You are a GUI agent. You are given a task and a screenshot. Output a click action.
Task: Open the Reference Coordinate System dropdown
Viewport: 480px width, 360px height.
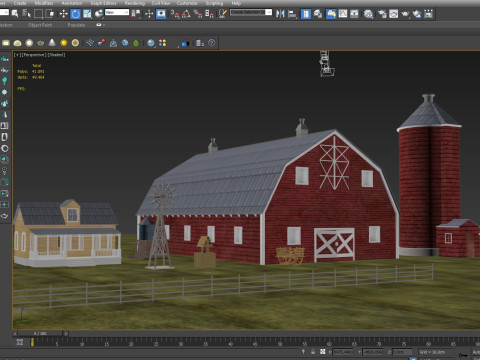[x=117, y=12]
